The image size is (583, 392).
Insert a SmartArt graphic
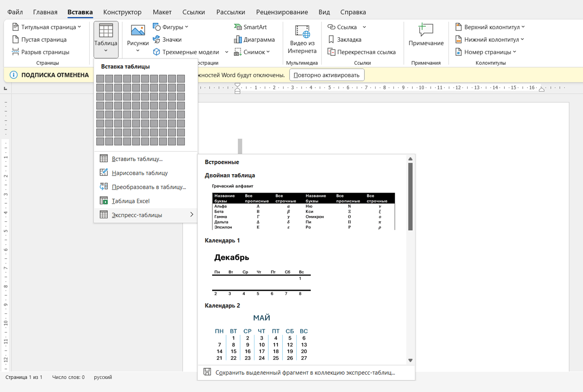[250, 27]
